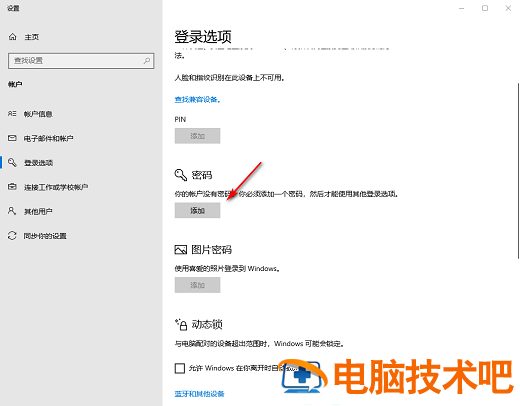Click the lock icon next to 动态锁
Screen dimensions: 520x406
tap(181, 324)
